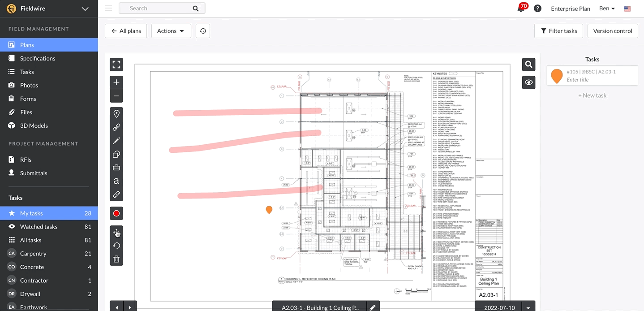Open Specifications in the sidebar
Image resolution: width=644 pixels, height=311 pixels.
38,58
